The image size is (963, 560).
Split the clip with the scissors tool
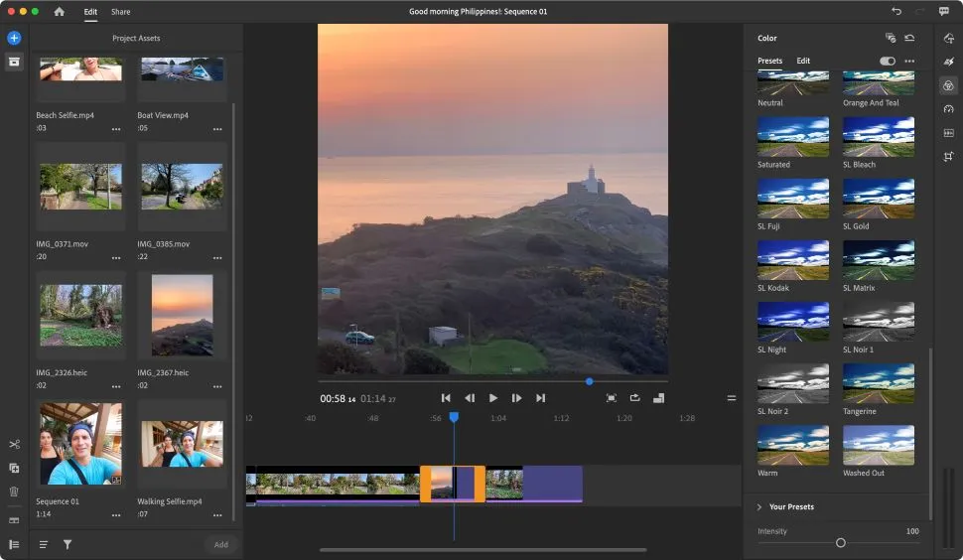[14, 444]
